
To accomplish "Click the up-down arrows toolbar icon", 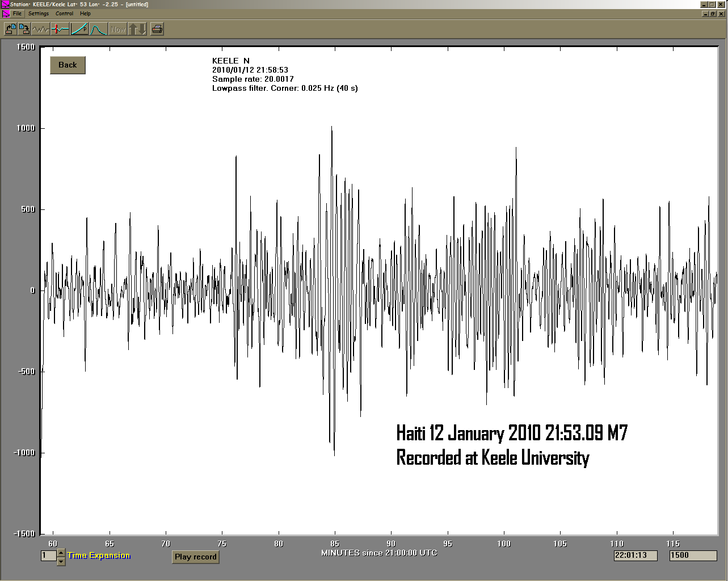I will [137, 29].
